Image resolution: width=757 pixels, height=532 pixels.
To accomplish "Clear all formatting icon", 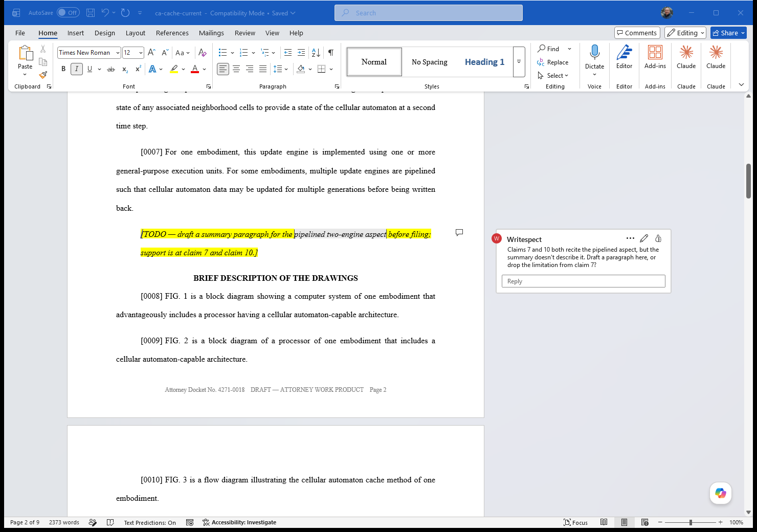I will point(203,53).
